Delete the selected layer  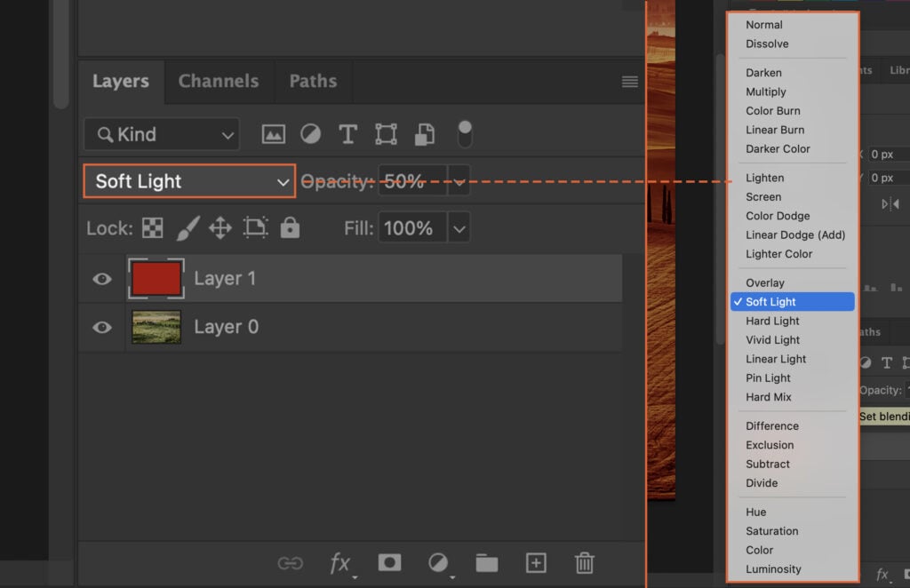point(584,562)
